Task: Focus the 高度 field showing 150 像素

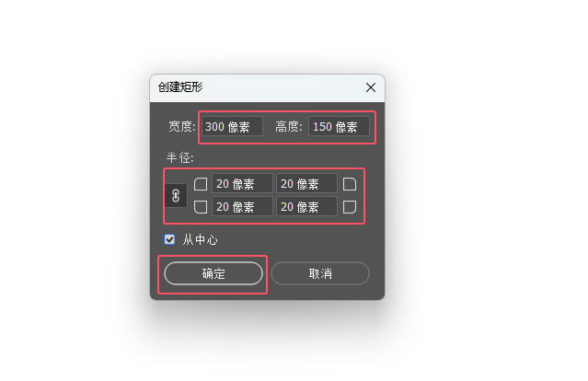Action: tap(339, 126)
